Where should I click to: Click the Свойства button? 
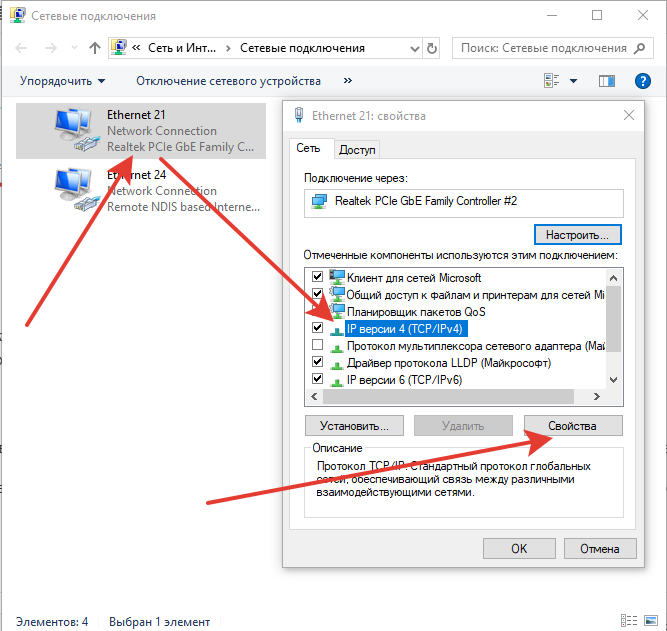(573, 426)
